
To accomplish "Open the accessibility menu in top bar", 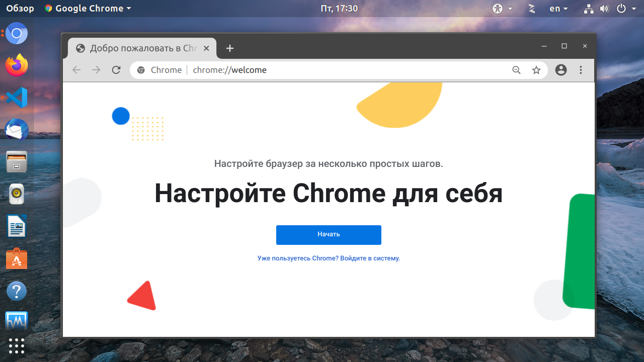I will pos(502,8).
